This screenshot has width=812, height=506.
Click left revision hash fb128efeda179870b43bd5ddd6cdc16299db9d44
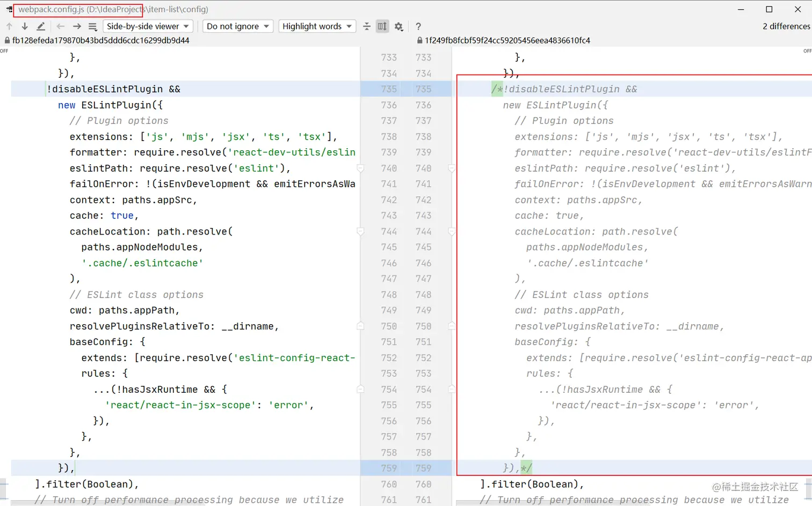click(x=101, y=40)
